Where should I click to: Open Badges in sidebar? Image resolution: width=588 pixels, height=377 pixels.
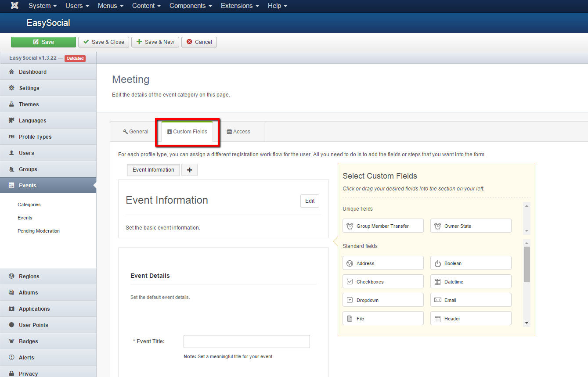pos(48,341)
